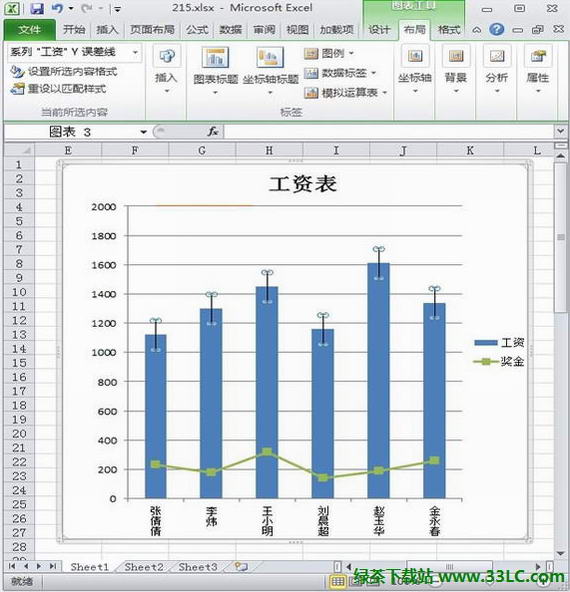Viewport: 570px width, 592px height.
Task: Click the Select All corner of the grid
Action: (19, 150)
